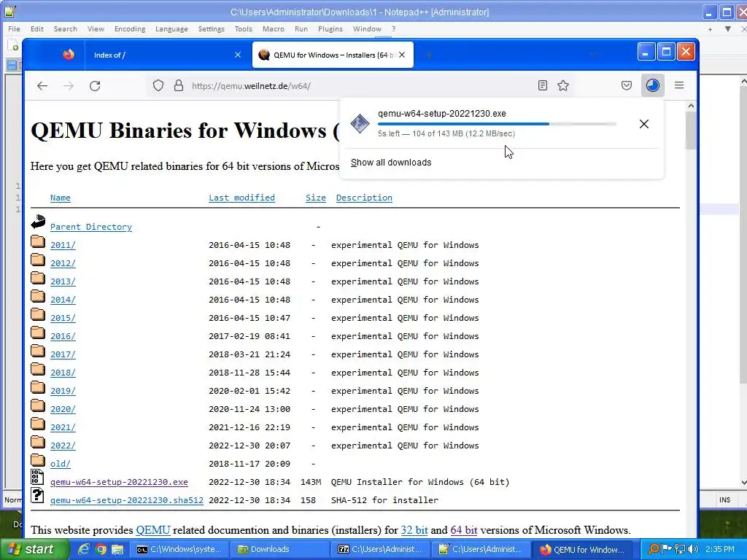Click the Firefox address bar URL field
Image resolution: width=747 pixels, height=560 pixels.
362,86
